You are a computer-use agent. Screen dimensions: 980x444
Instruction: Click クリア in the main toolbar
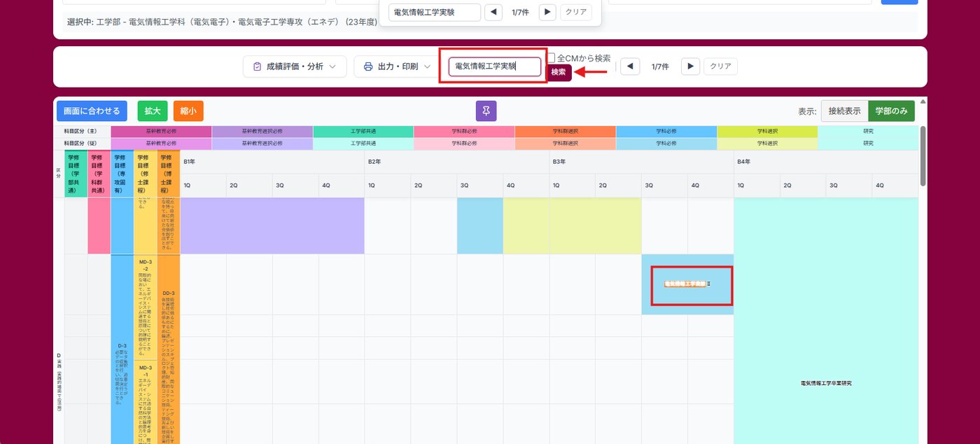tap(720, 67)
